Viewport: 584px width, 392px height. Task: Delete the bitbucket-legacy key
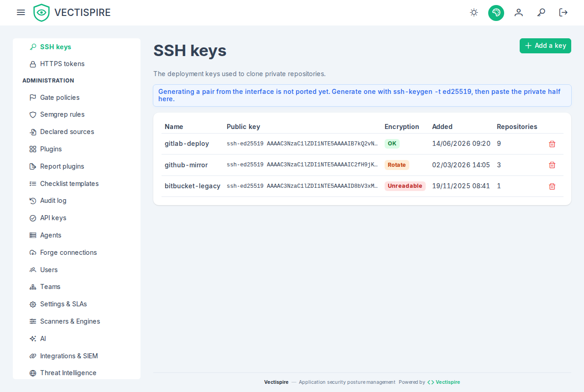click(x=552, y=186)
